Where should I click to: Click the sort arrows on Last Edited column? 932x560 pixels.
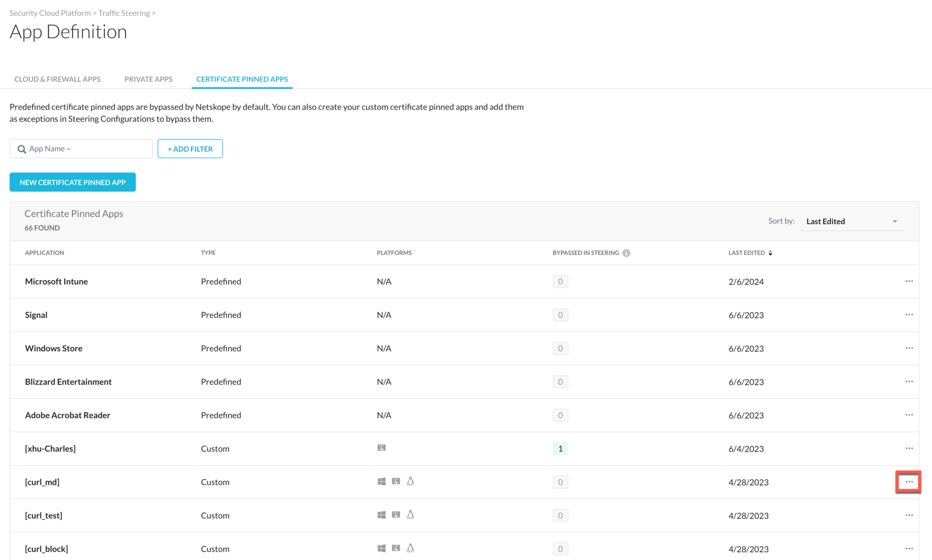pos(770,252)
